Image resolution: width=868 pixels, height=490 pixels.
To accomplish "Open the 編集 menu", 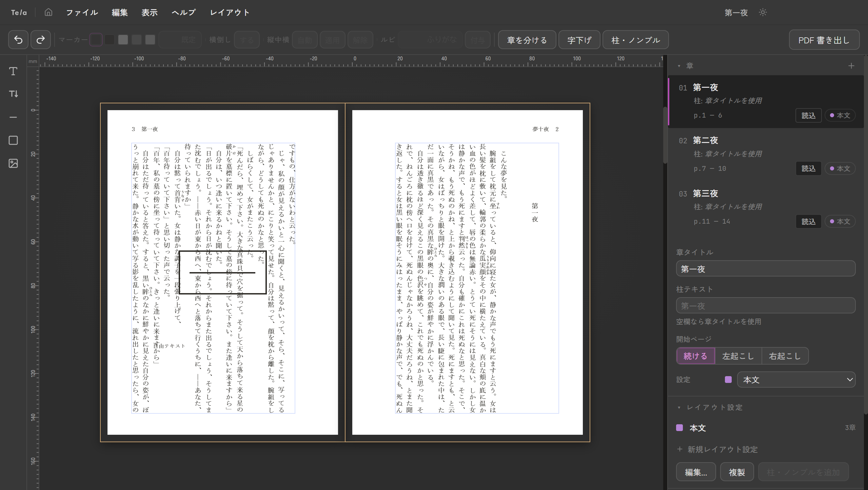I will [x=120, y=13].
